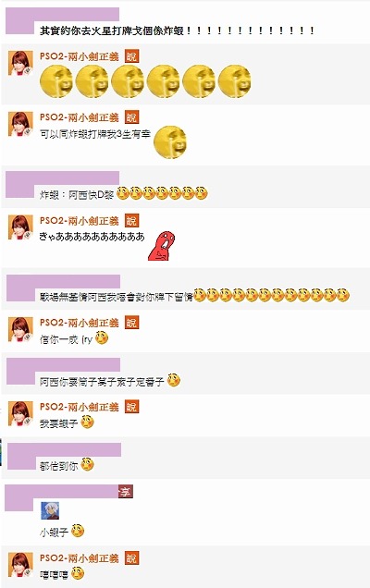Screen dimensions: 370x588
Task: Click the emoji next to 嘻嘻嘻
Action: (x=78, y=573)
